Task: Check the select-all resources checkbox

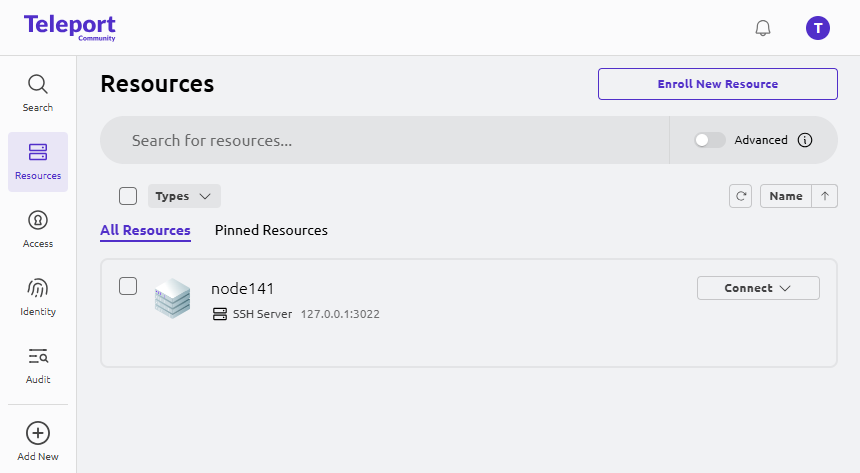Action: coord(128,196)
